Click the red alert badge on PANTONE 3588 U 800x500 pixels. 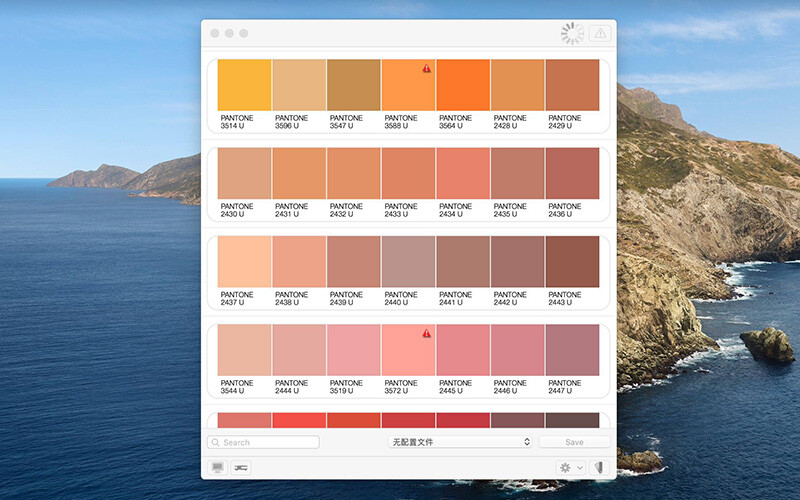(427, 68)
